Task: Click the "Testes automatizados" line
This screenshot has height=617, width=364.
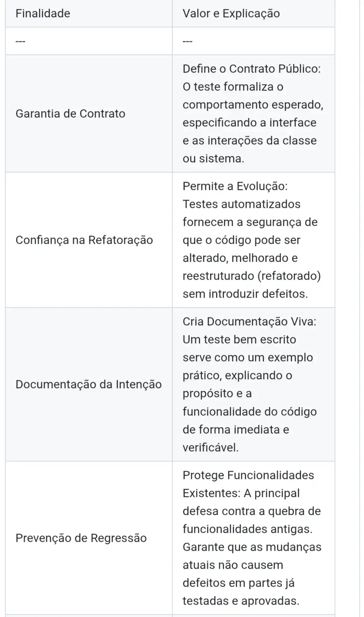Action: coord(241,204)
